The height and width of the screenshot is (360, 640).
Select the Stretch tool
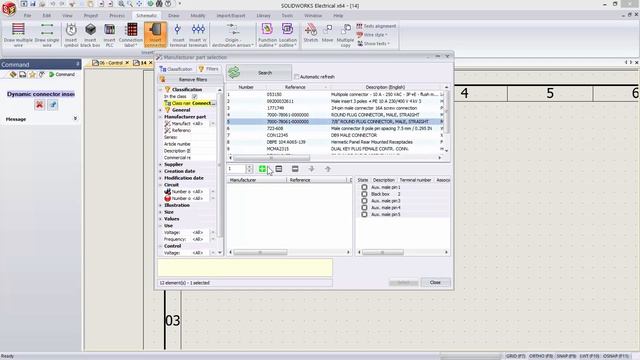tap(311, 33)
